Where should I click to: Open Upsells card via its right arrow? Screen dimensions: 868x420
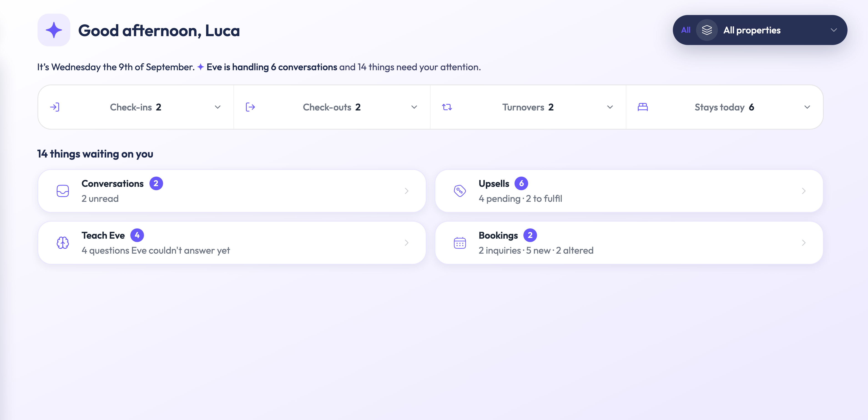tap(804, 191)
